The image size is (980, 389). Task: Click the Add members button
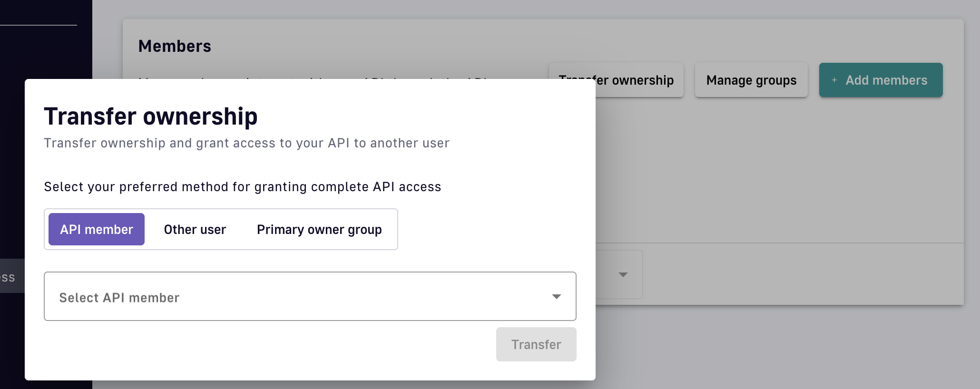click(881, 80)
